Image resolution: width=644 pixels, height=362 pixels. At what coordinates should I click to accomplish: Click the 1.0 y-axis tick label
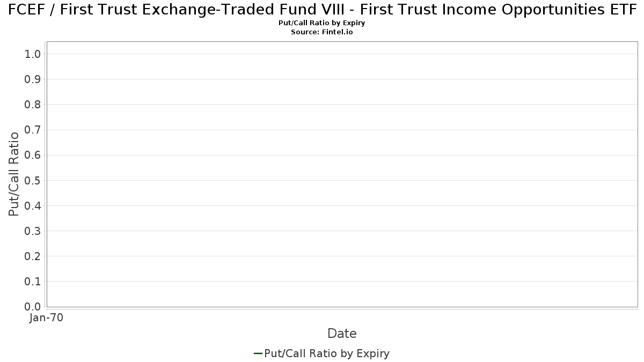point(33,54)
